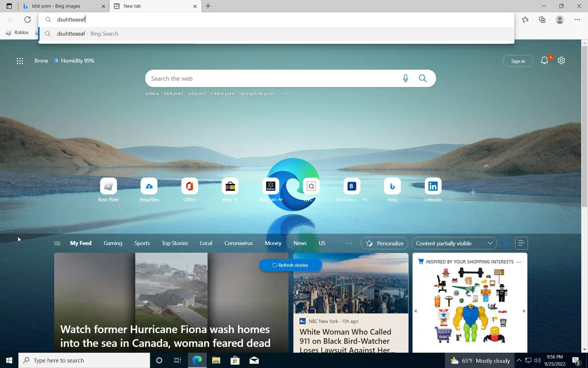Switch feed to list layout view
The width and height of the screenshot is (588, 368).
(521, 243)
